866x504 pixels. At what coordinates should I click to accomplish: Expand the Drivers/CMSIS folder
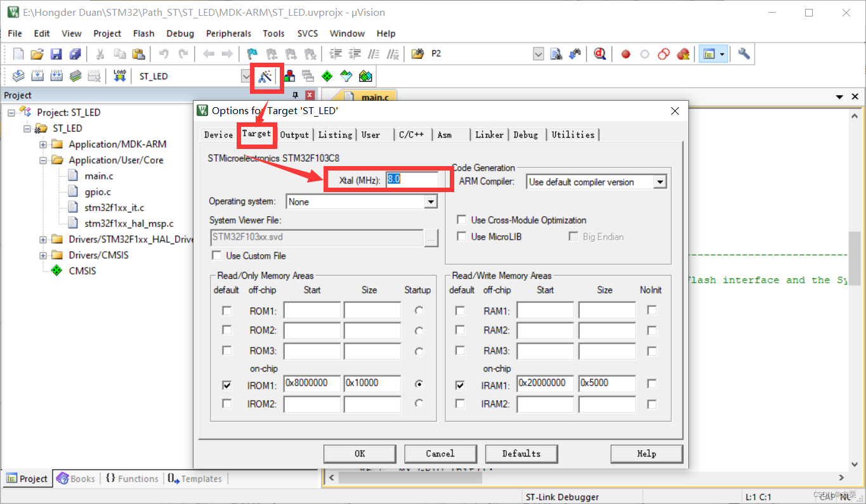pos(43,255)
